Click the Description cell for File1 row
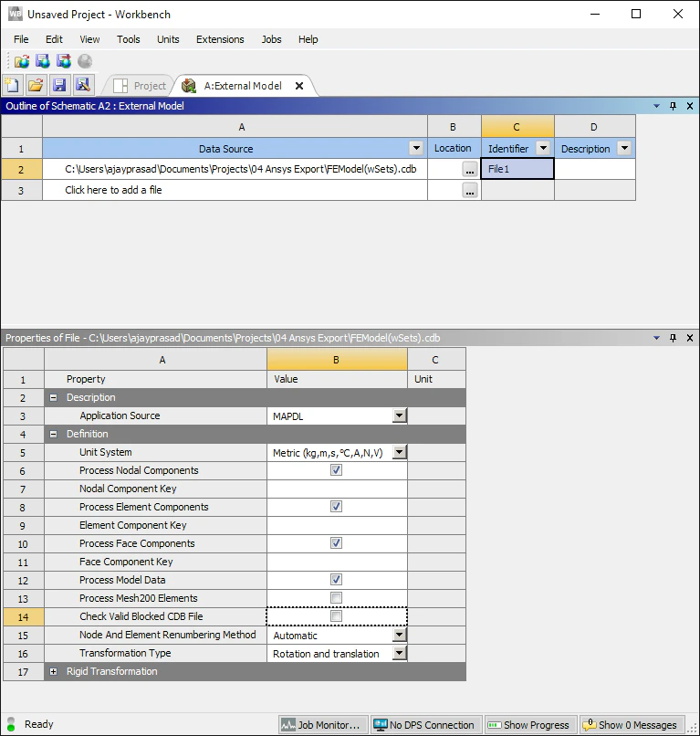700x736 pixels. tap(595, 169)
